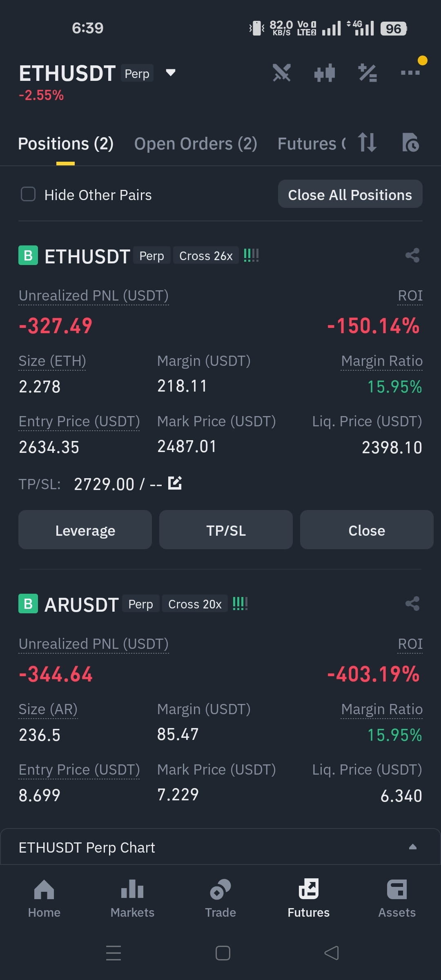Image resolution: width=441 pixels, height=980 pixels.
Task: Tap the Android back navigation button
Action: pos(332,953)
